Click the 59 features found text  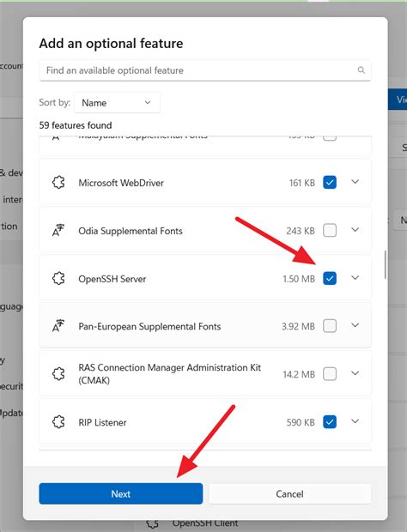76,125
